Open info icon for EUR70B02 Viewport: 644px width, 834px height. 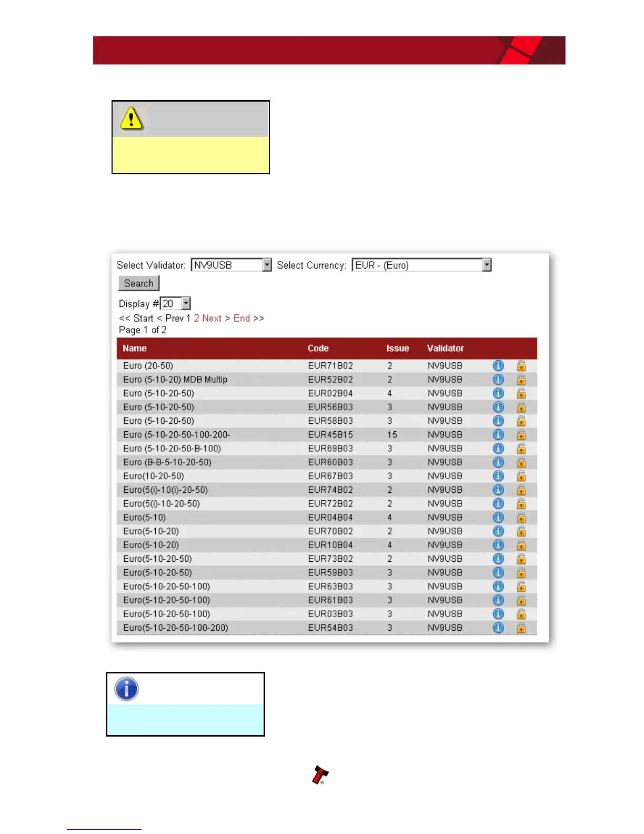tap(498, 531)
